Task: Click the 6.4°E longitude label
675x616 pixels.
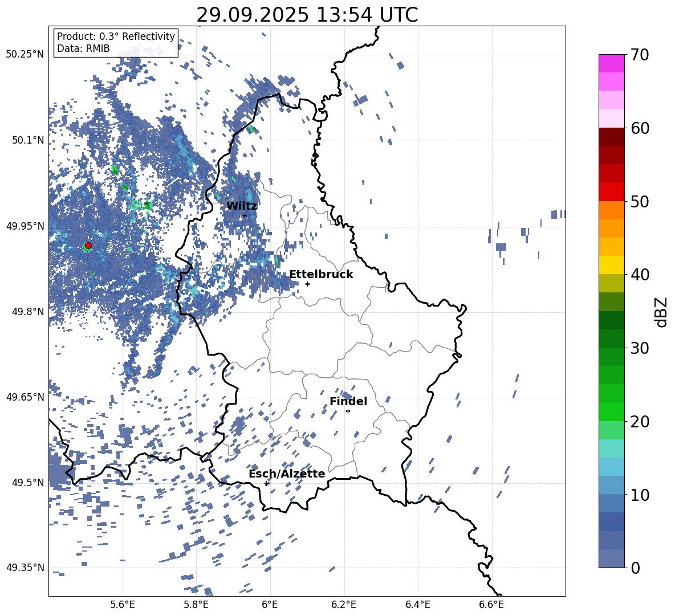Action: (x=418, y=605)
